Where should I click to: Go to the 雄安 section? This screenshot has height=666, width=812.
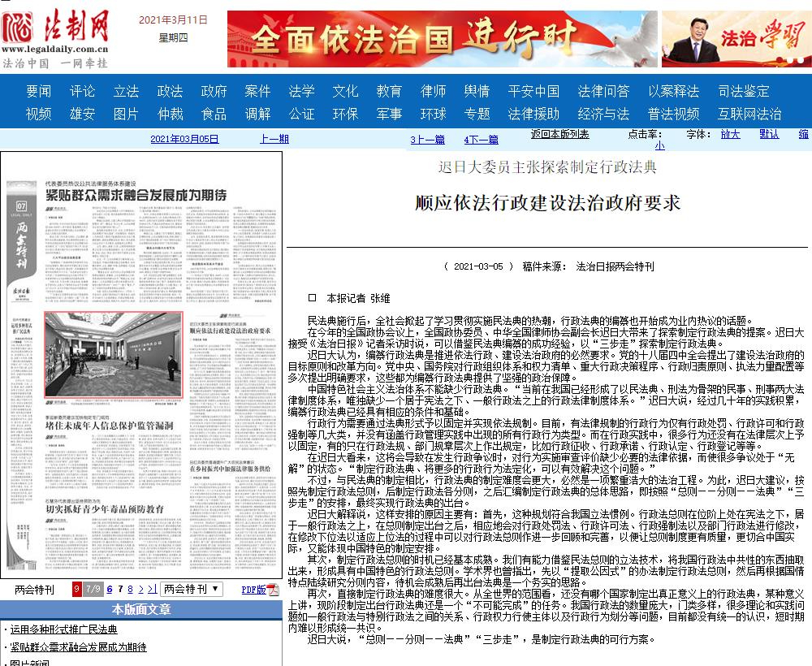82,114
